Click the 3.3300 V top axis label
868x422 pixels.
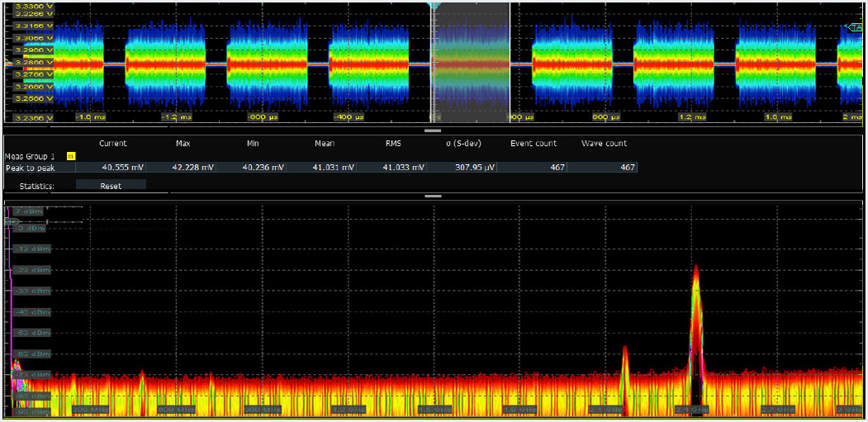tap(34, 6)
